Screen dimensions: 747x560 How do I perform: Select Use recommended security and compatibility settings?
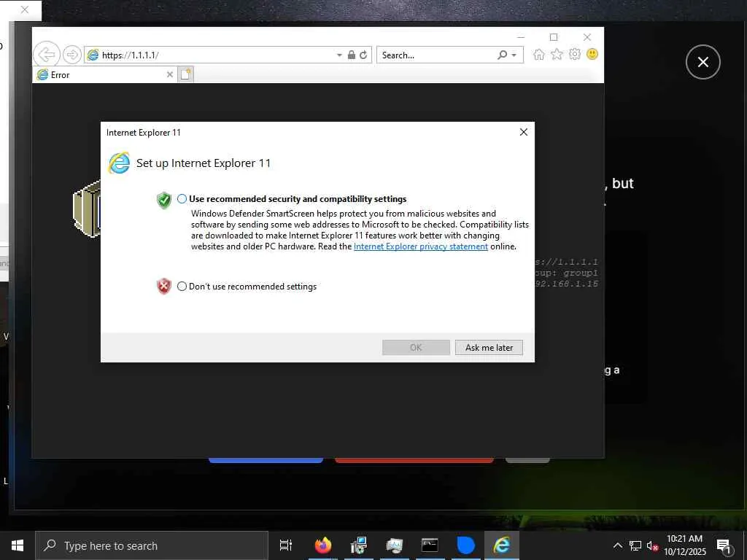(x=182, y=199)
